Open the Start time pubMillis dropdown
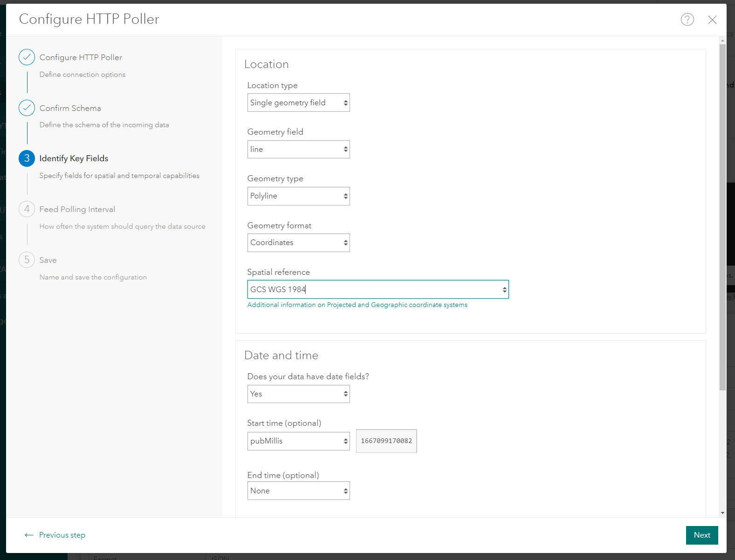This screenshot has height=560, width=735. pos(298,441)
